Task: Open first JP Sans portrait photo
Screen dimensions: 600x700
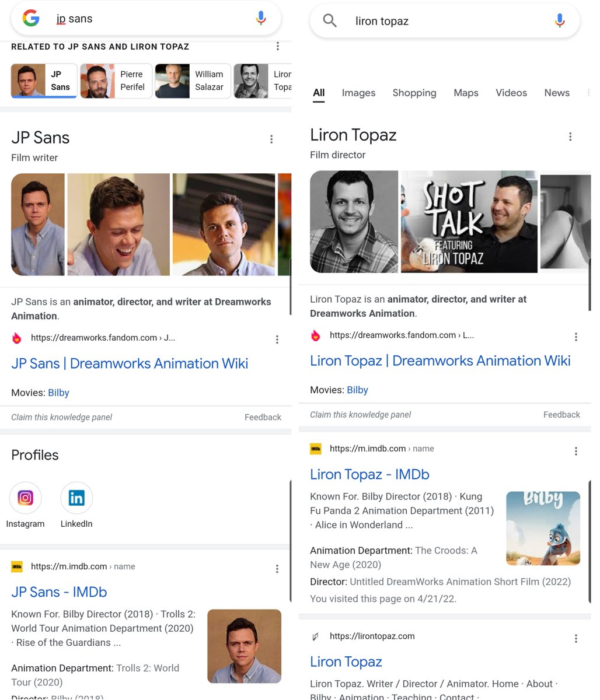Action: point(38,225)
